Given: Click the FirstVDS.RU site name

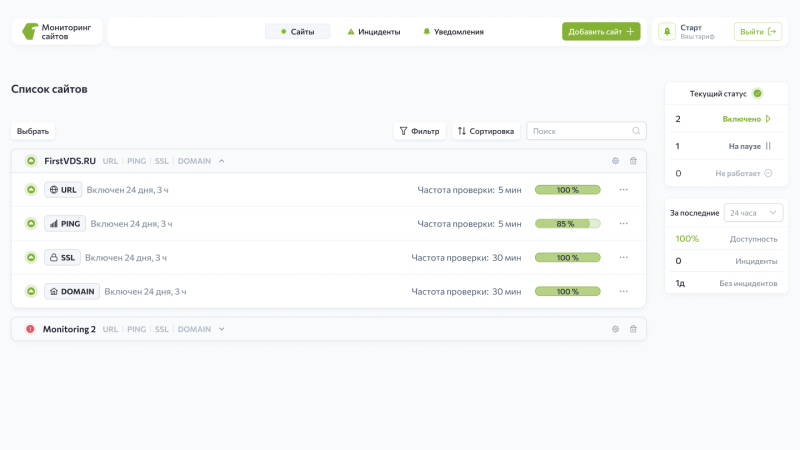Looking at the screenshot, I should [x=70, y=161].
